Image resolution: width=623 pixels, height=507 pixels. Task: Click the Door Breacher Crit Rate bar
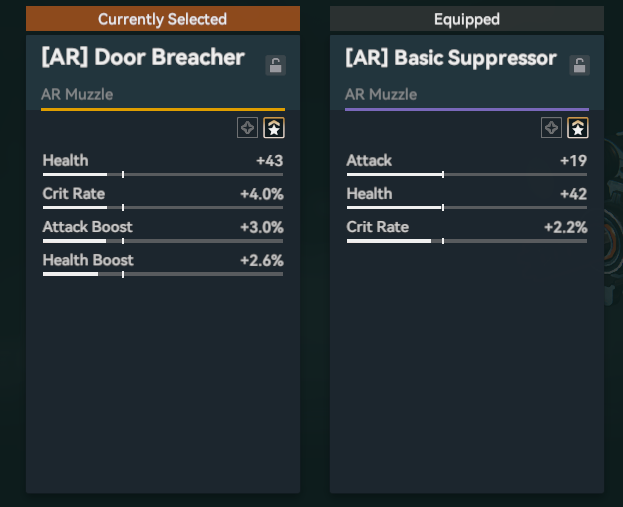click(163, 208)
